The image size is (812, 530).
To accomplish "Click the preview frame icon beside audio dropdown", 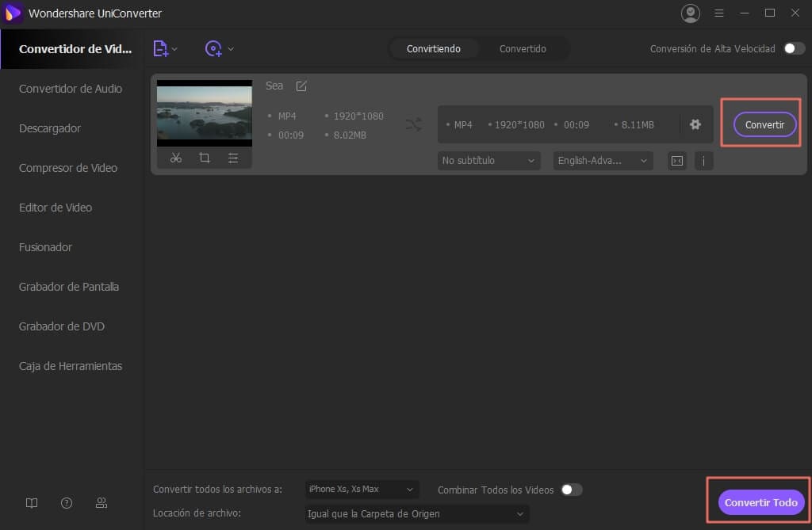I will (677, 161).
